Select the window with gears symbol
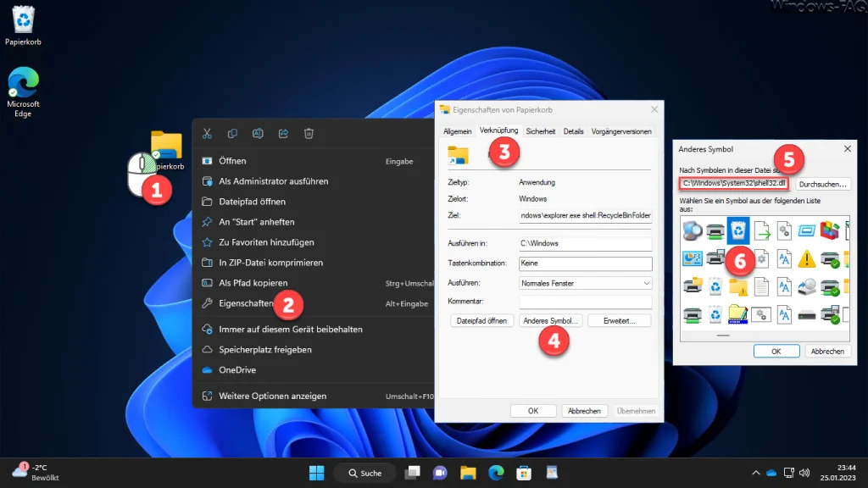Image resolution: width=868 pixels, height=488 pixels. [x=762, y=315]
